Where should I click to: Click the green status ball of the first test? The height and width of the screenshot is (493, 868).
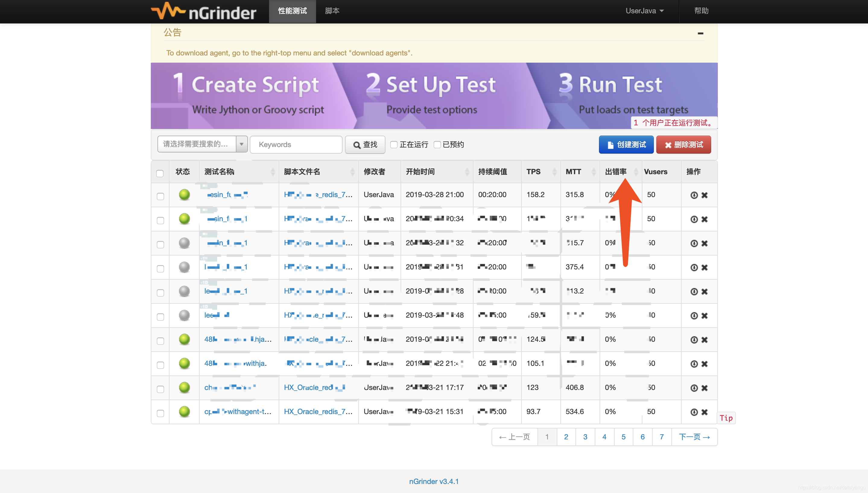[184, 195]
